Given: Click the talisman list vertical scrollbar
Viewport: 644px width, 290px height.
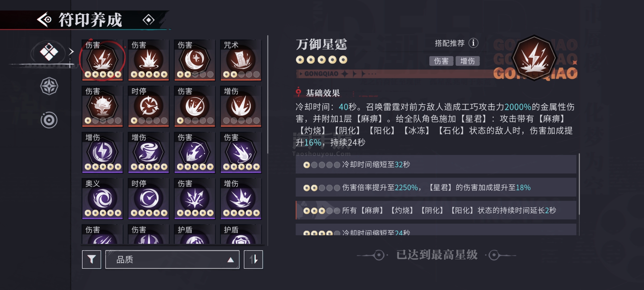Looking at the screenshot, I should coord(267,94).
